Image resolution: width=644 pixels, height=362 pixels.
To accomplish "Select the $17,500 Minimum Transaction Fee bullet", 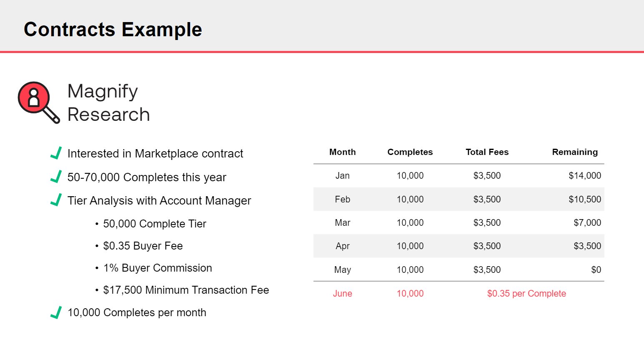I will tap(186, 290).
